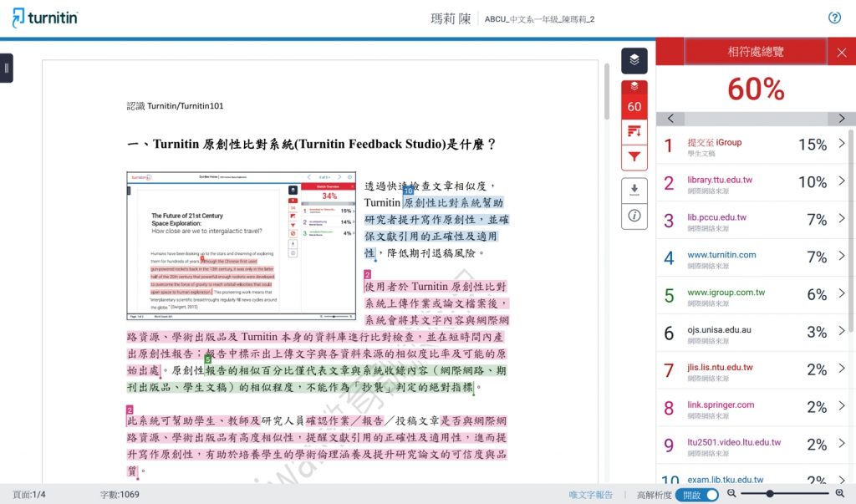
Task: Click the student name 瑪莉 陳
Action: tap(451, 19)
